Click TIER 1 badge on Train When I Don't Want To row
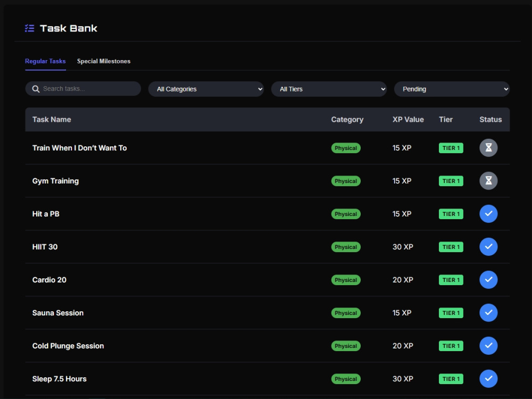532x399 pixels. pos(451,148)
